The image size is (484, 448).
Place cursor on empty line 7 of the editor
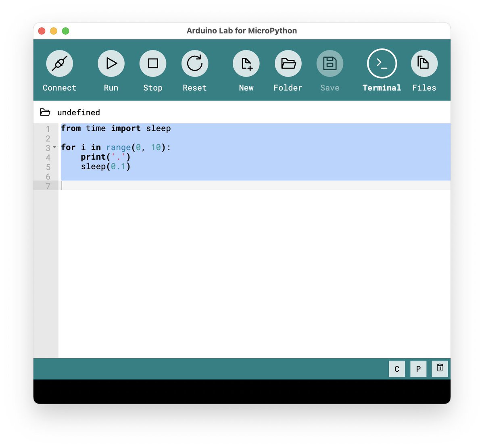coord(254,185)
